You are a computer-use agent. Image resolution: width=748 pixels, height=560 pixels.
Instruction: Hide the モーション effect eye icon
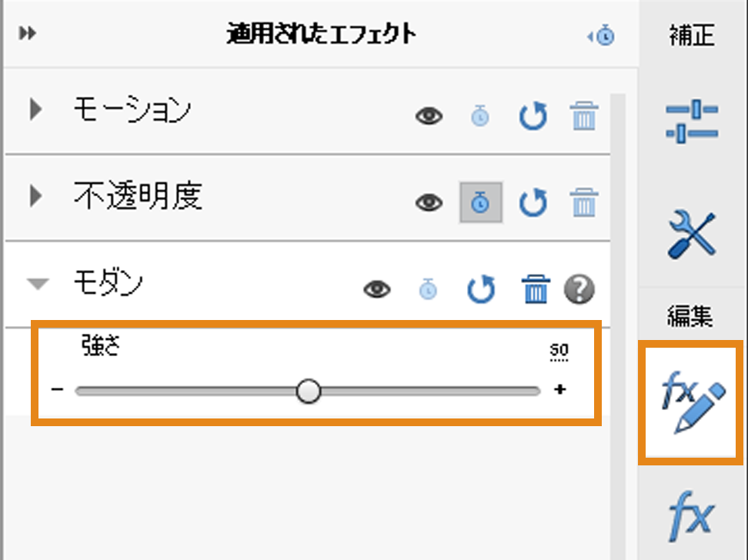point(429,116)
